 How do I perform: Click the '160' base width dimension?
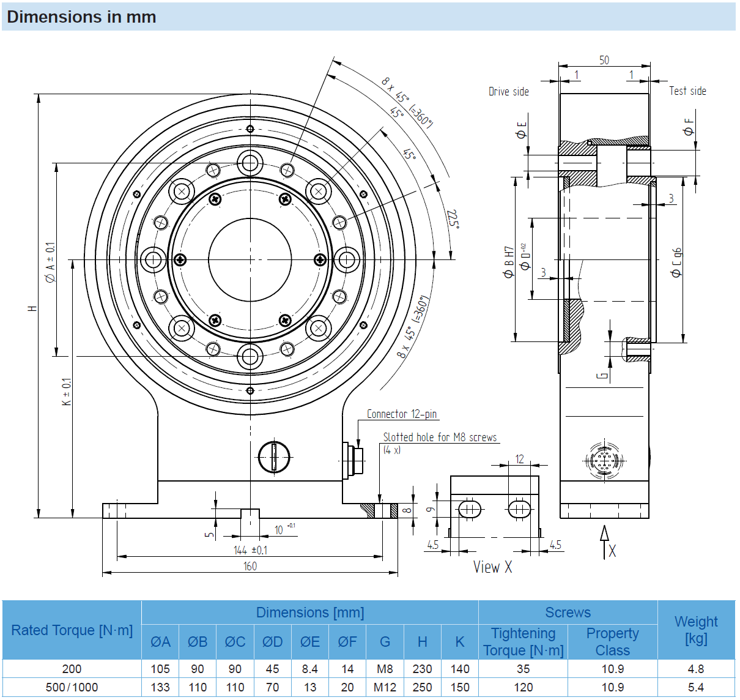[x=250, y=567]
